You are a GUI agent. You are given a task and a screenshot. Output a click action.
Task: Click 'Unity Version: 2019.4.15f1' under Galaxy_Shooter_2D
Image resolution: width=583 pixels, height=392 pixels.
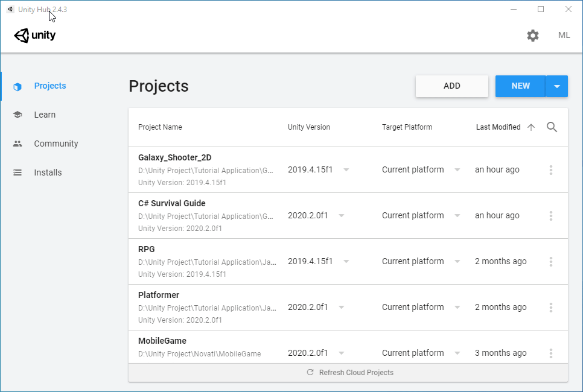click(182, 183)
